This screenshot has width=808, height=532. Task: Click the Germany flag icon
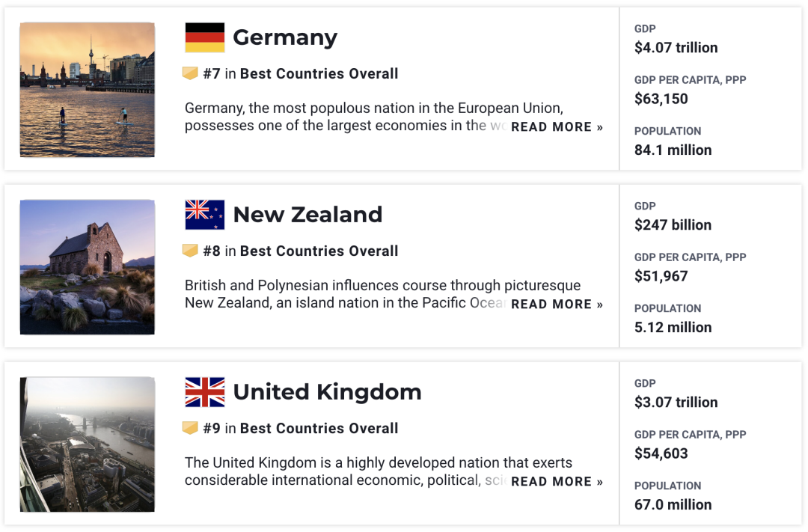pos(204,37)
